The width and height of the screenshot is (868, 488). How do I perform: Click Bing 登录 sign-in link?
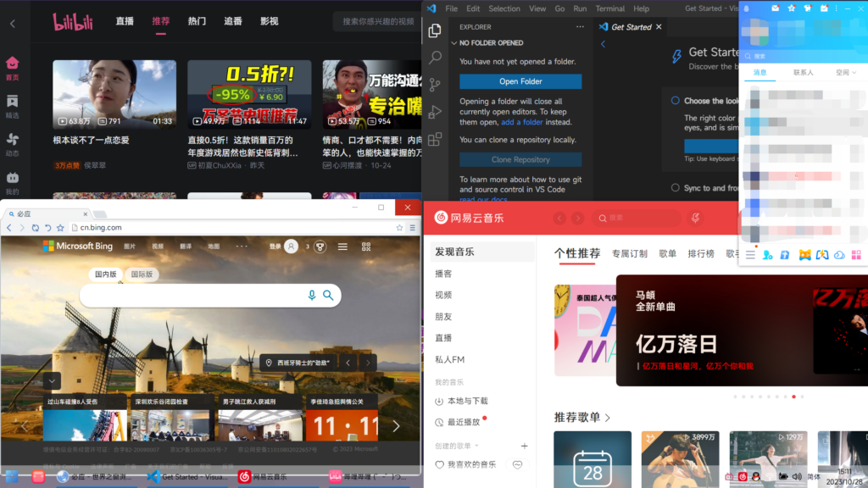click(x=275, y=247)
